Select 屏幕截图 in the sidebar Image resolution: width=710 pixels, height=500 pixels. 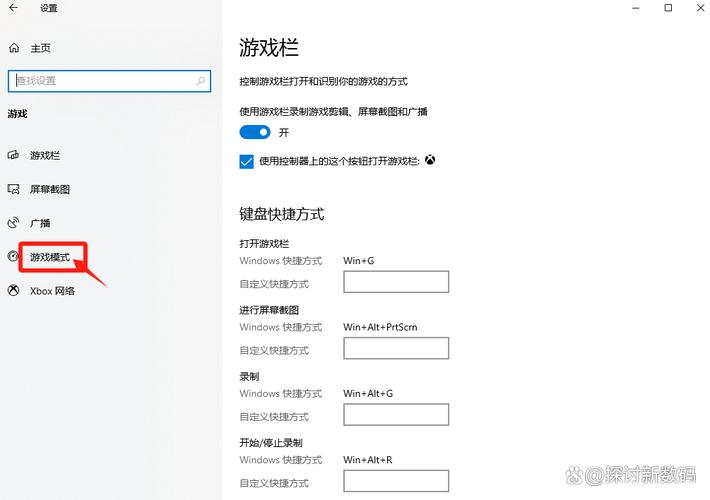[x=50, y=189]
